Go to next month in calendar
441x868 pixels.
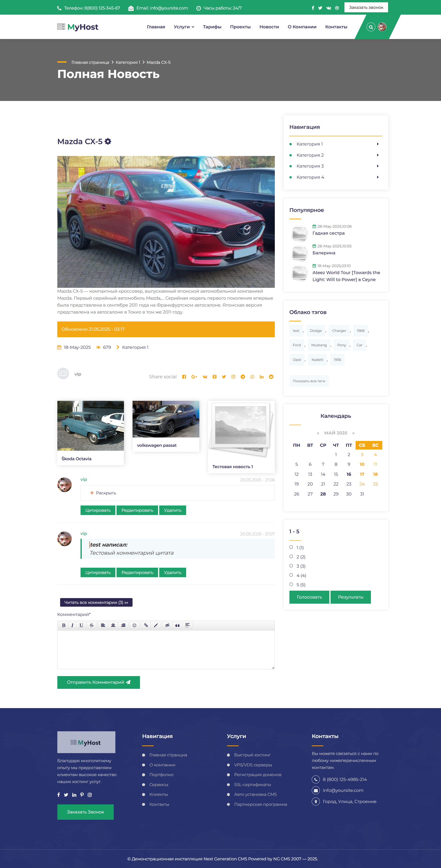coord(353,433)
